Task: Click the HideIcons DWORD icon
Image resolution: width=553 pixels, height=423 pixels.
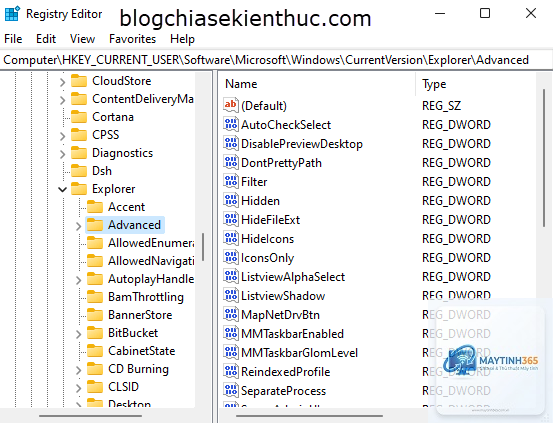Action: point(231,239)
